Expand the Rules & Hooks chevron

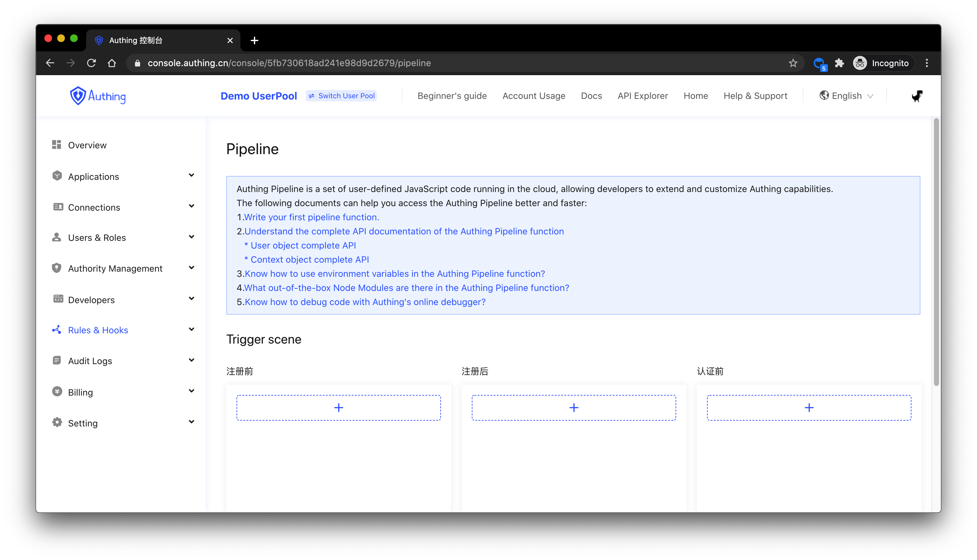191,329
